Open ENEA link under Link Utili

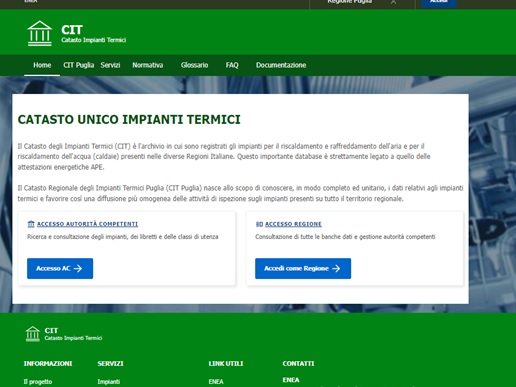[216, 382]
